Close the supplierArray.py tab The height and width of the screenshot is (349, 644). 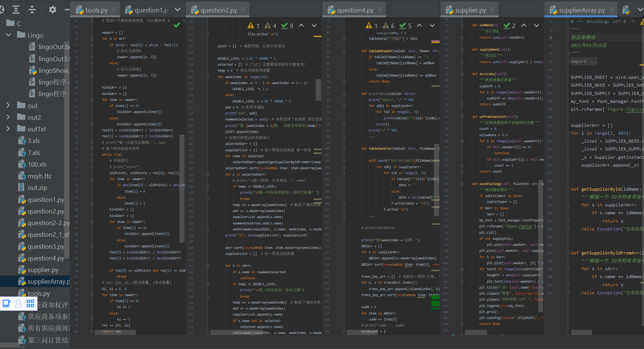[x=612, y=10]
